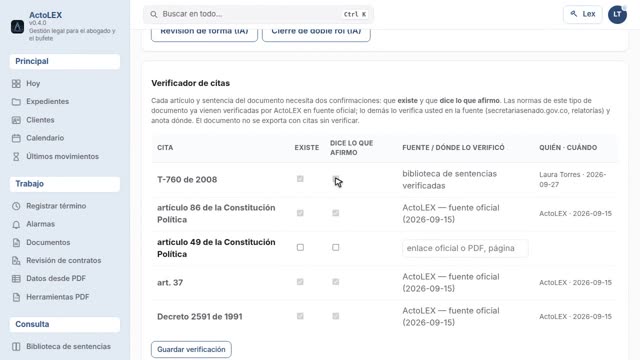Image resolution: width=640 pixels, height=360 pixels.
Task: Open the Hoy dashboard icon
Action: coord(16,84)
